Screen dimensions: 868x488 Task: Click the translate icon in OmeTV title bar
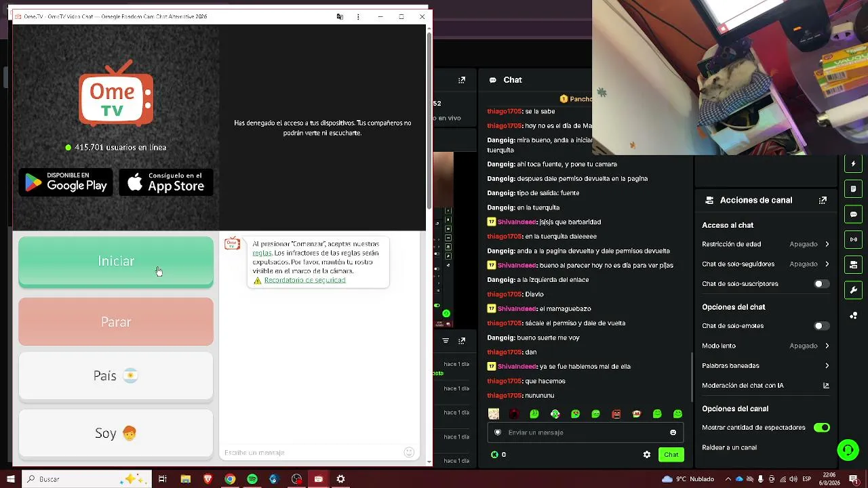pos(340,16)
